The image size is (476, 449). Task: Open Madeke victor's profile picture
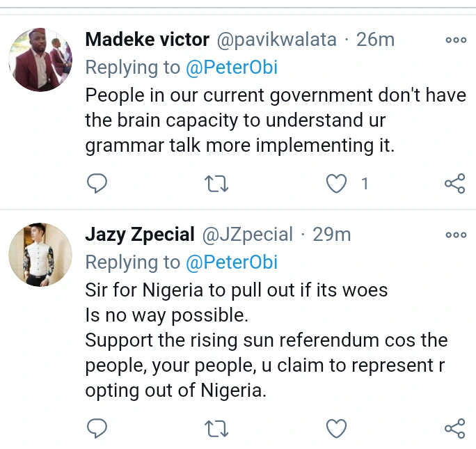coord(40,60)
